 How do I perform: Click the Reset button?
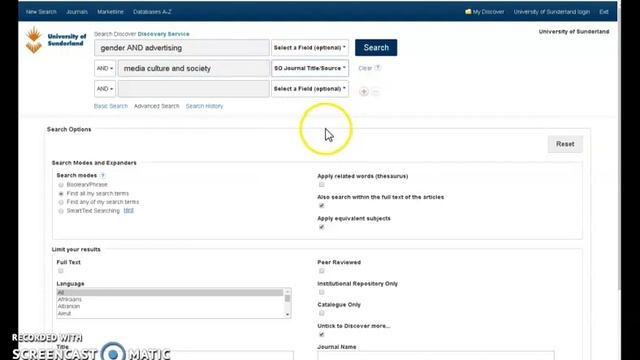[x=565, y=144]
